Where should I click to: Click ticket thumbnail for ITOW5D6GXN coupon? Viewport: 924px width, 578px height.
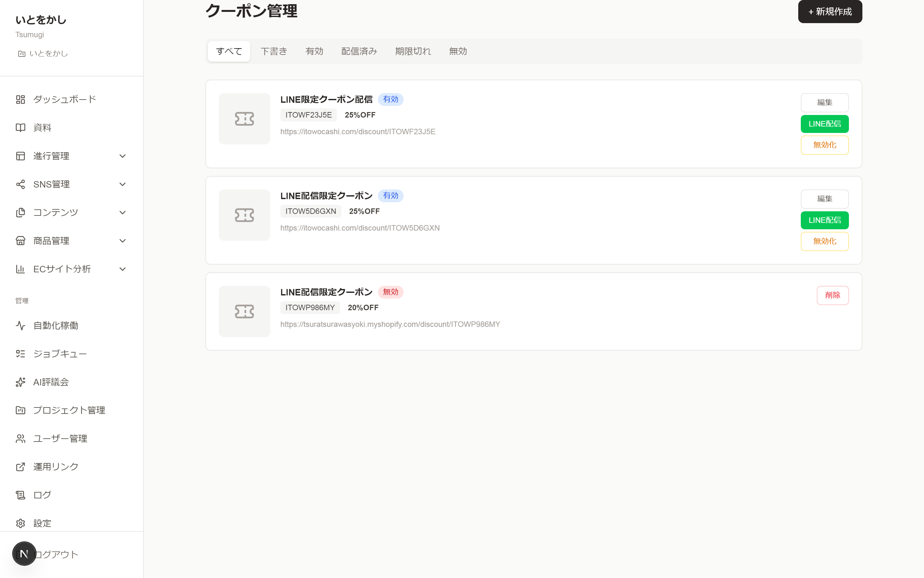[x=244, y=215]
